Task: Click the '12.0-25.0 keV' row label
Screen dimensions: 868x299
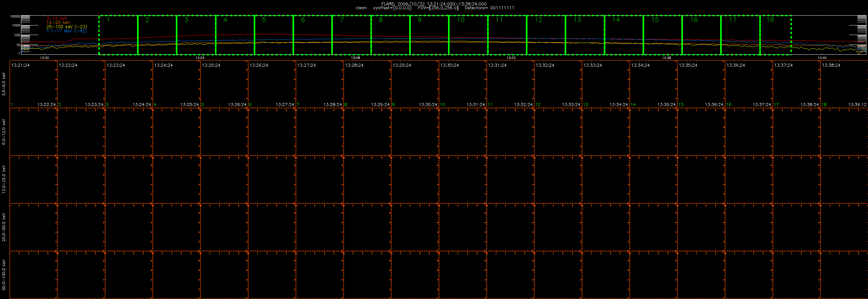Action: pos(4,179)
